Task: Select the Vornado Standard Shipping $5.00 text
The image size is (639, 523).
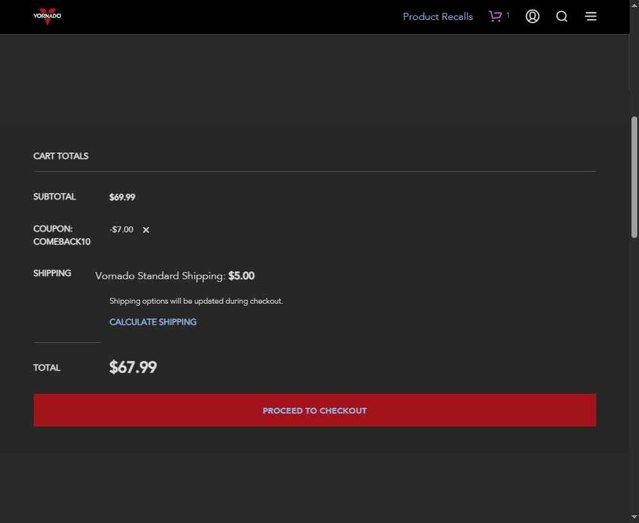Action: (x=175, y=276)
